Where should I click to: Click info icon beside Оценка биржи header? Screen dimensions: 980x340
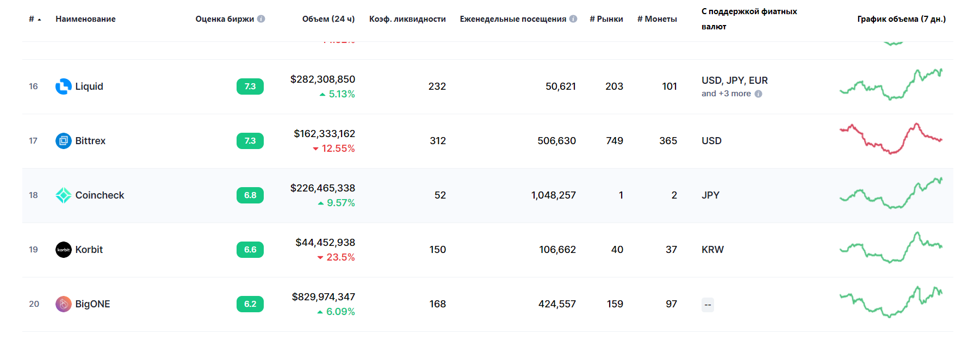[261, 19]
